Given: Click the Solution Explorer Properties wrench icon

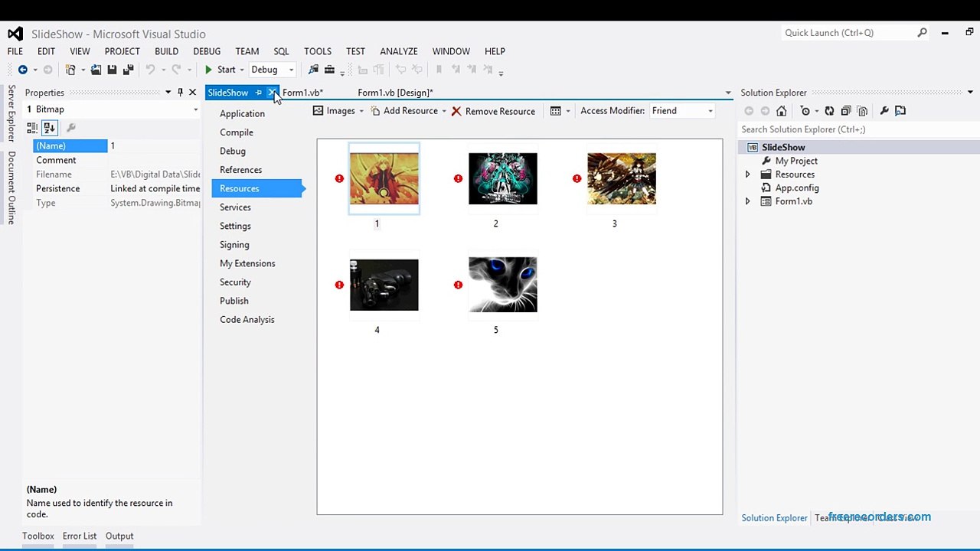Looking at the screenshot, I should click(x=884, y=111).
